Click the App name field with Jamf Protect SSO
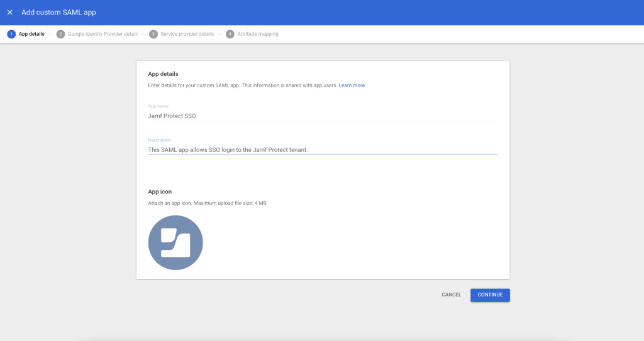This screenshot has height=341, width=644. (x=322, y=116)
